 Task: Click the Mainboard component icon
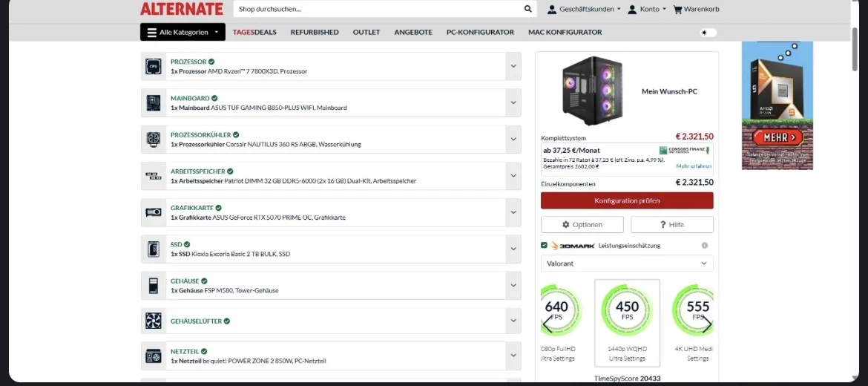(154, 103)
